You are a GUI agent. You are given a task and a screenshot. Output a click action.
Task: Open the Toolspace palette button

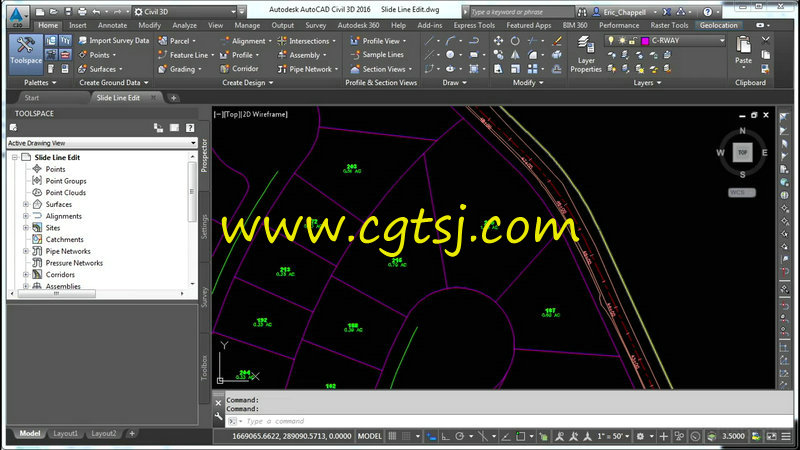tap(26, 54)
